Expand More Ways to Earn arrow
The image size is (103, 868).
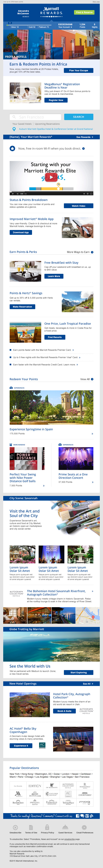[92, 252]
